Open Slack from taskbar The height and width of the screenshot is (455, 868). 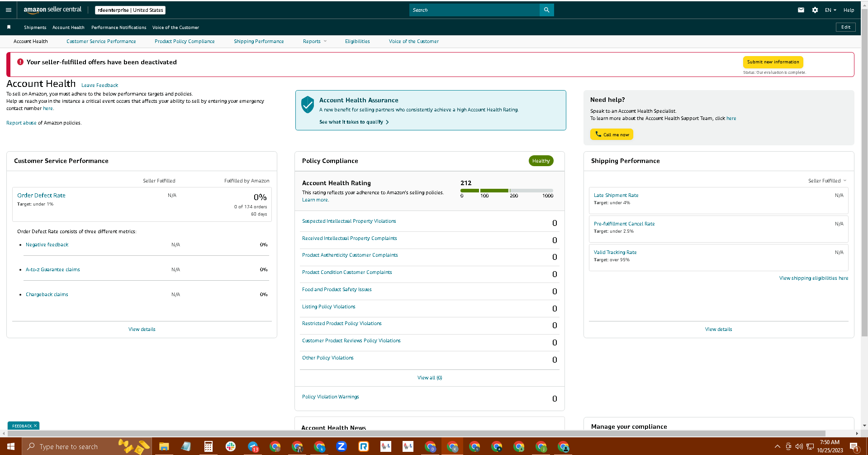point(230,446)
